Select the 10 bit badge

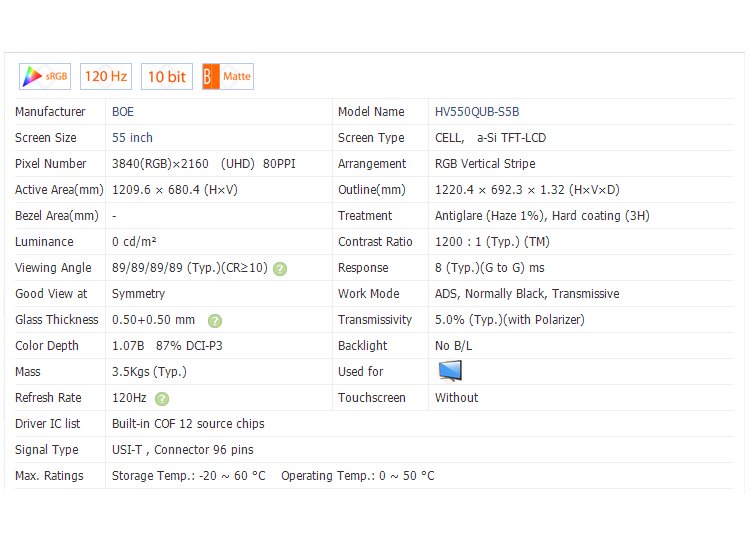click(x=167, y=77)
